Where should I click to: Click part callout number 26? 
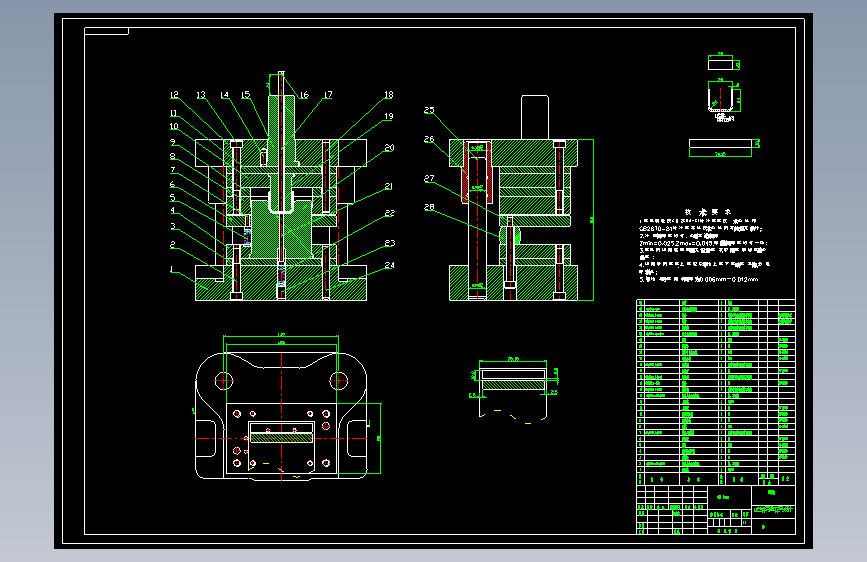(429, 139)
